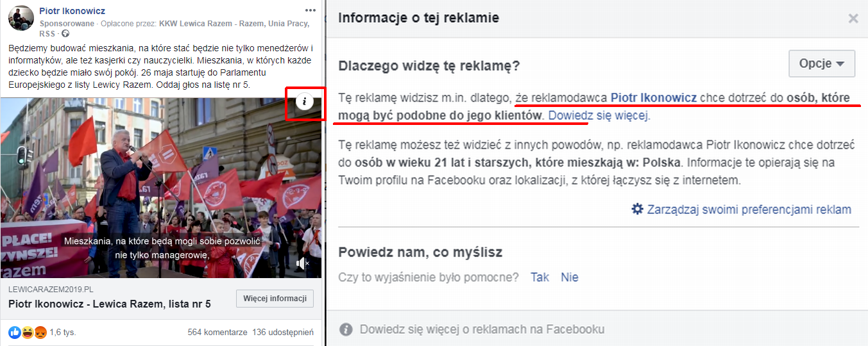This screenshot has height=346, width=868.
Task: Play the rally video thumbnail
Action: pyautogui.click(x=161, y=188)
